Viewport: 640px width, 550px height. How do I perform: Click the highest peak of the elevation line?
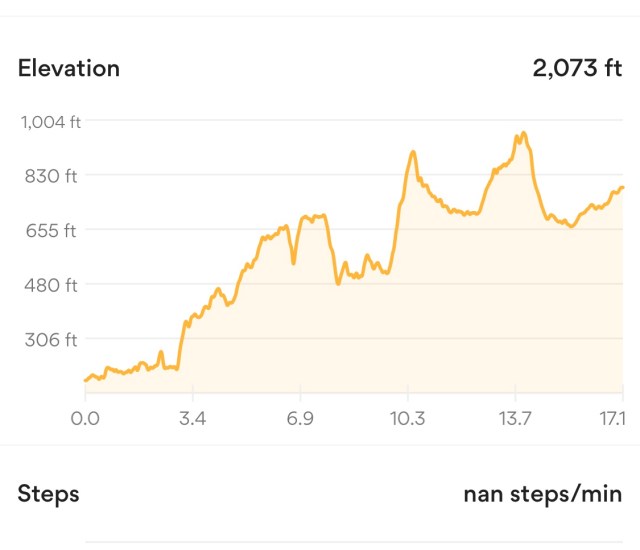522,133
